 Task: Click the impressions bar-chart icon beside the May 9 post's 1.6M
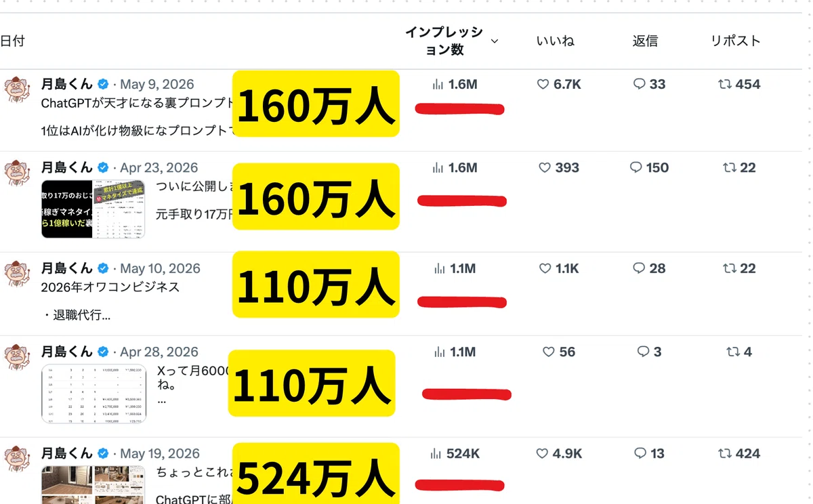438,85
